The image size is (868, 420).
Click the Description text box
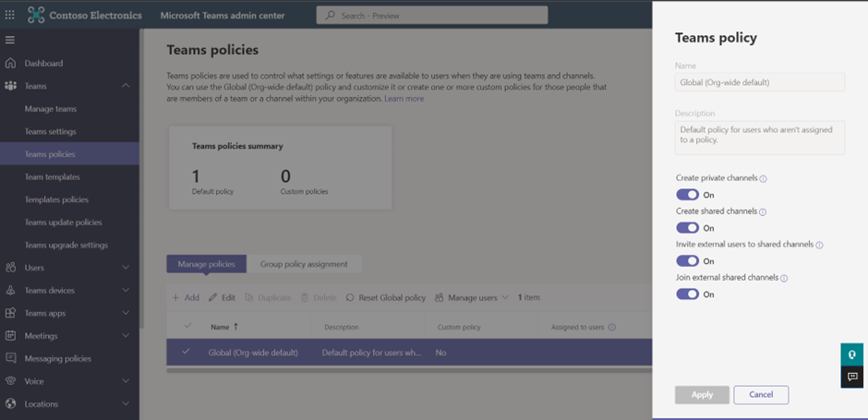(x=760, y=138)
